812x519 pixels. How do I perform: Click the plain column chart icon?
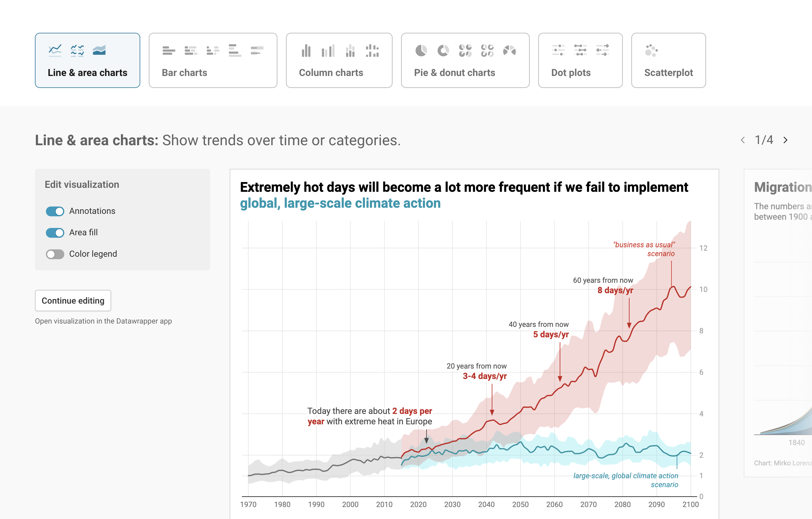(306, 51)
